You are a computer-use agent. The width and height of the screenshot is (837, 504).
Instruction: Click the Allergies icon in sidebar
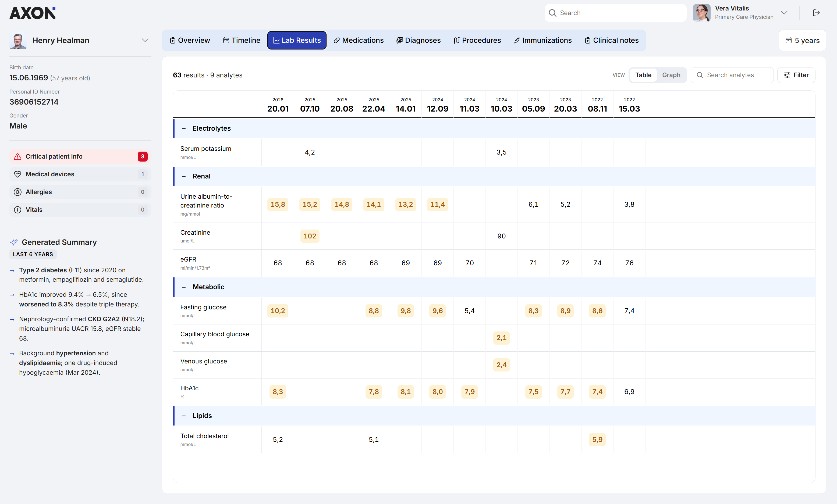(x=18, y=192)
